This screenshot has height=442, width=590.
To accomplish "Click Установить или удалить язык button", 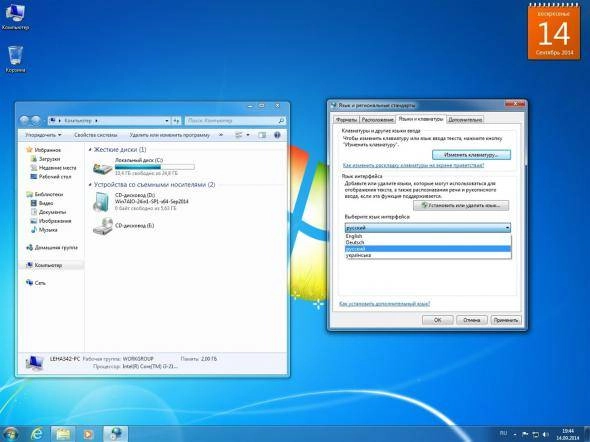I will click(461, 205).
